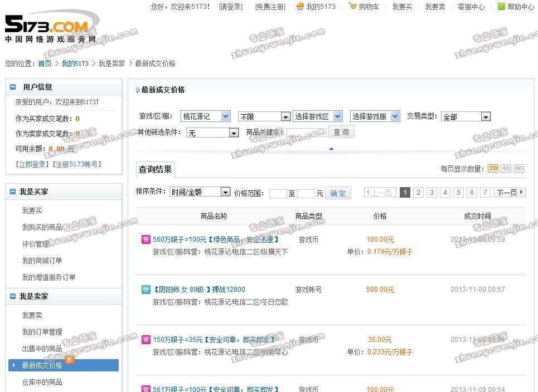This screenshot has height=392, width=538.
Task: Open the 560万银子=100元 listing link
Action: [215, 239]
